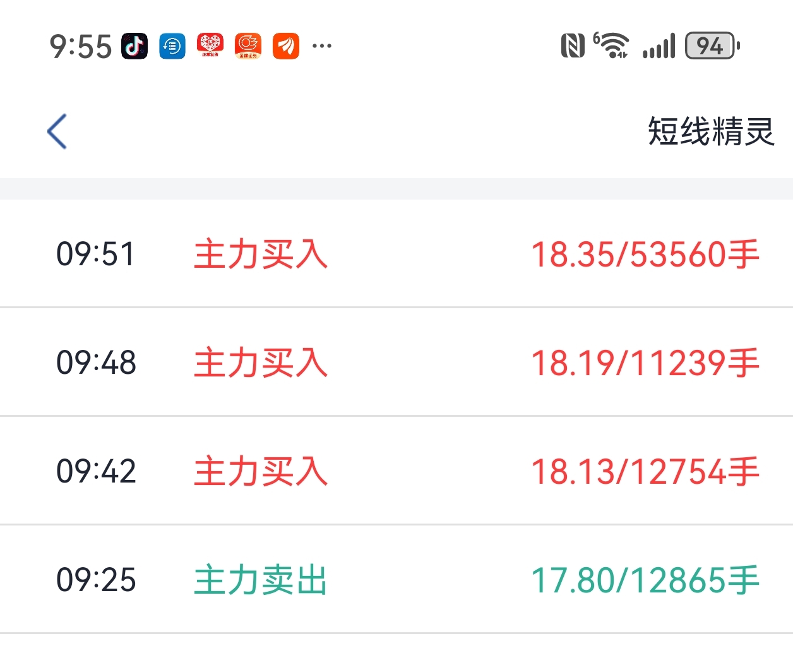Tap the orange feather app notification icon

coord(285,46)
